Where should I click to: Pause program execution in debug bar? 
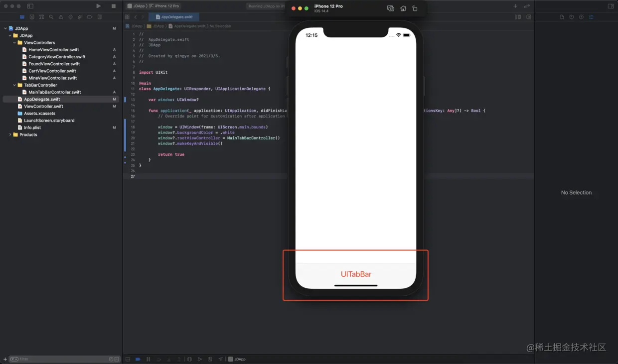(148, 359)
